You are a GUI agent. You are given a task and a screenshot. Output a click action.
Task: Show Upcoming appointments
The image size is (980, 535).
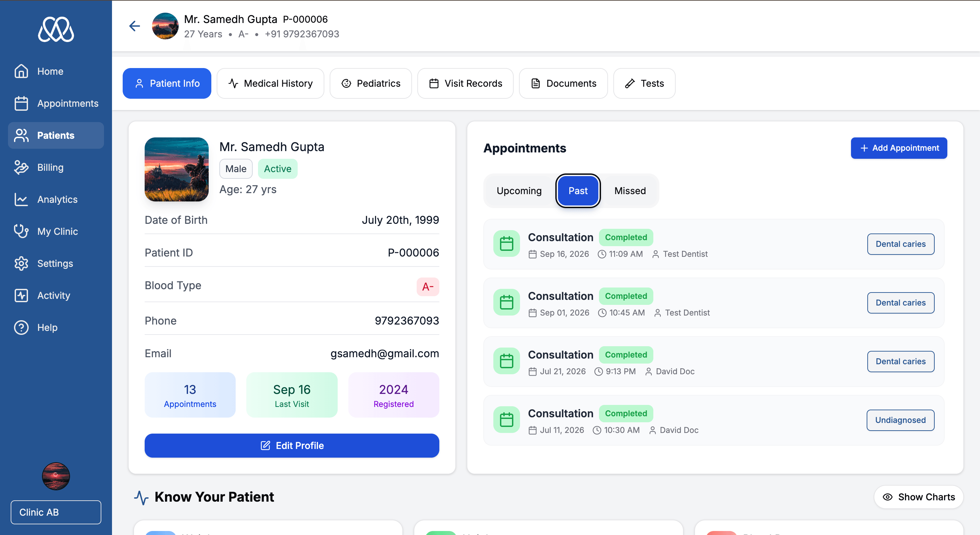tap(519, 191)
